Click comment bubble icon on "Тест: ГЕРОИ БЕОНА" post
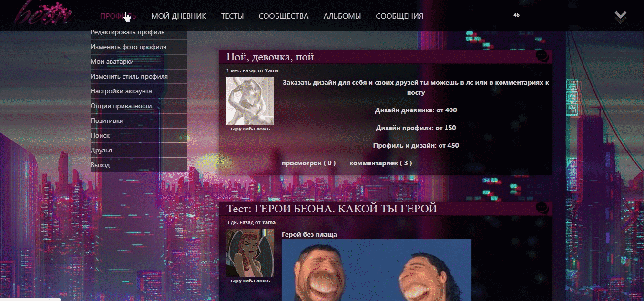Image resolution: width=644 pixels, height=301 pixels. [542, 209]
